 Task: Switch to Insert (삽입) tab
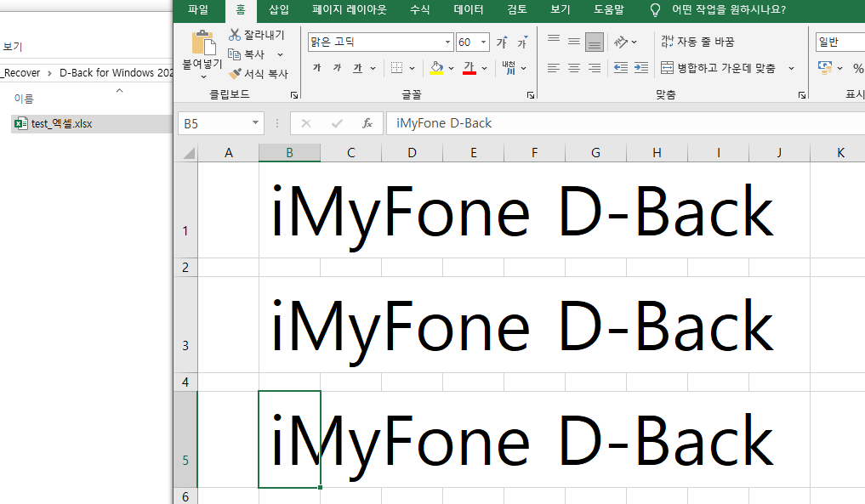(279, 9)
